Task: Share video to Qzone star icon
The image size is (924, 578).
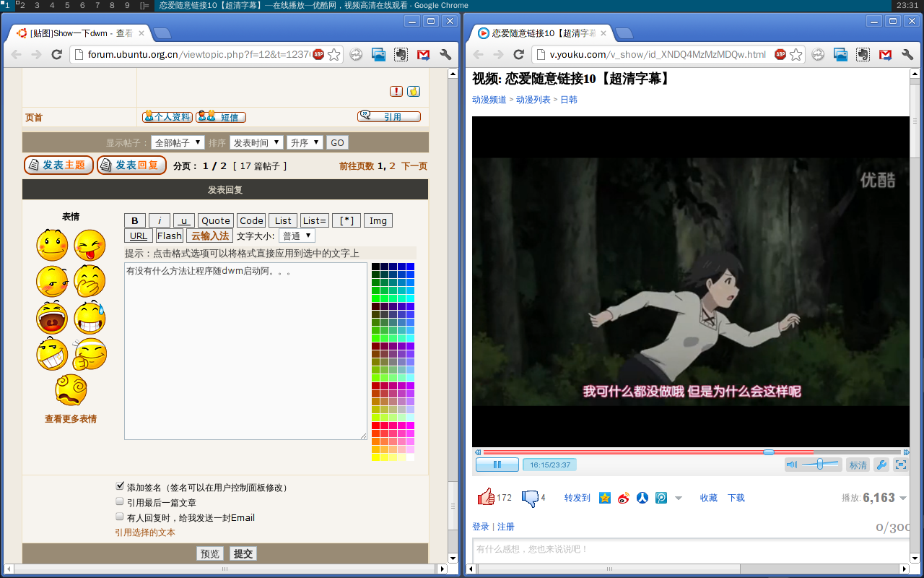Action: tap(605, 498)
